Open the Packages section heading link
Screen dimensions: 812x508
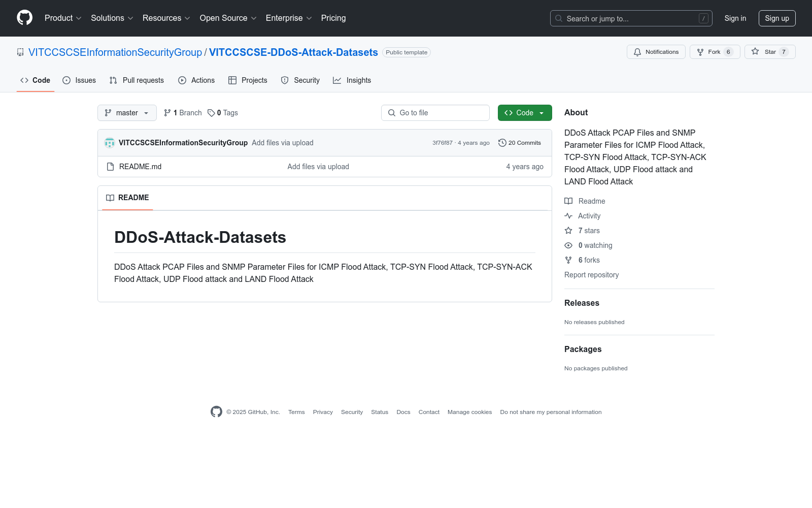tap(583, 349)
